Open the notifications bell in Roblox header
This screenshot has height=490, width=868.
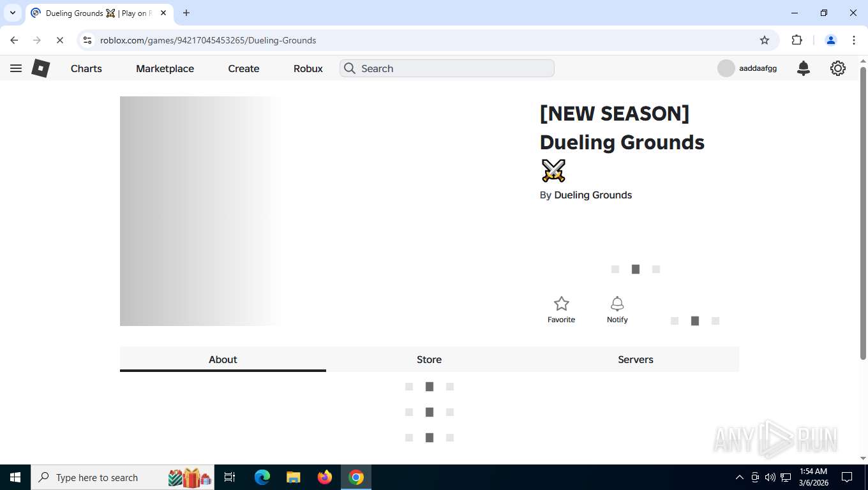point(804,68)
